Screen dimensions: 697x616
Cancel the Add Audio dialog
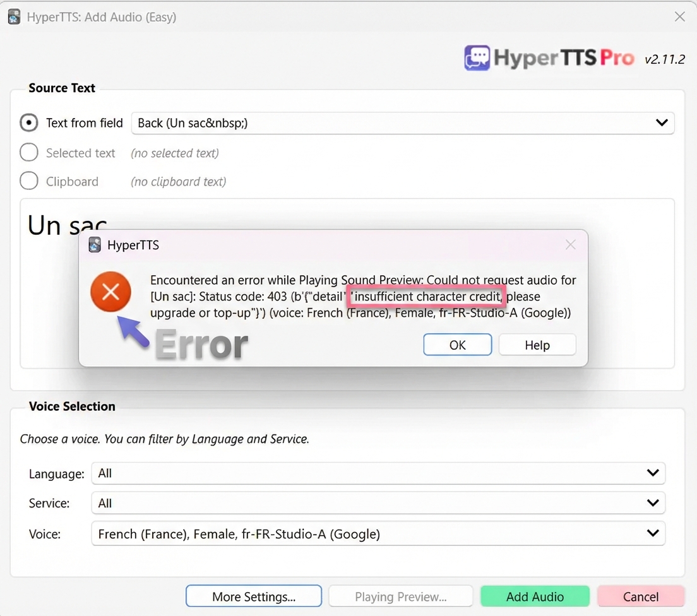click(641, 596)
